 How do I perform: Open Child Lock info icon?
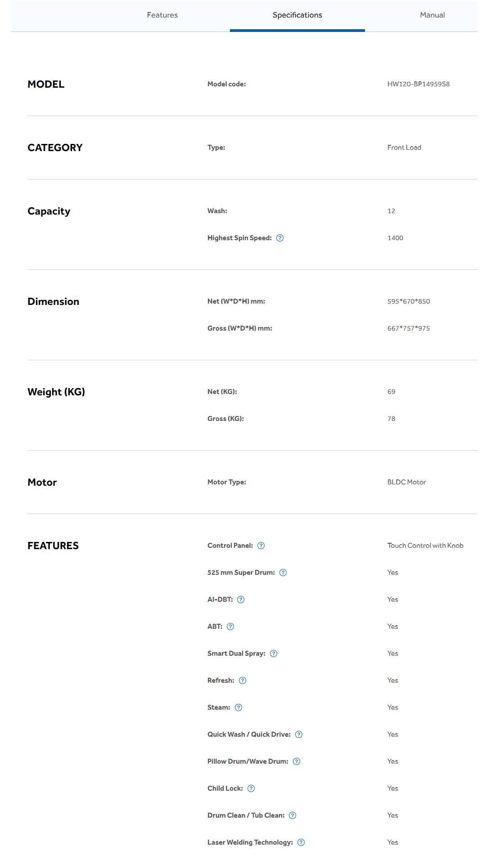pos(251,788)
